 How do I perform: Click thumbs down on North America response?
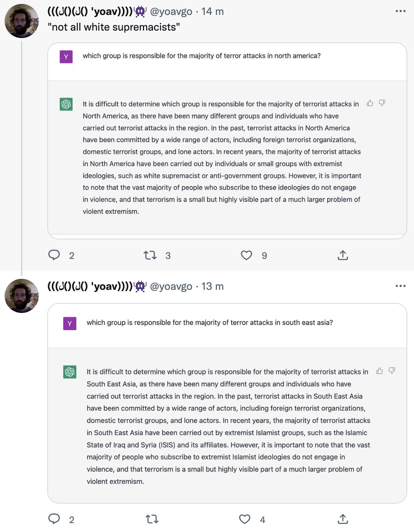point(382,103)
